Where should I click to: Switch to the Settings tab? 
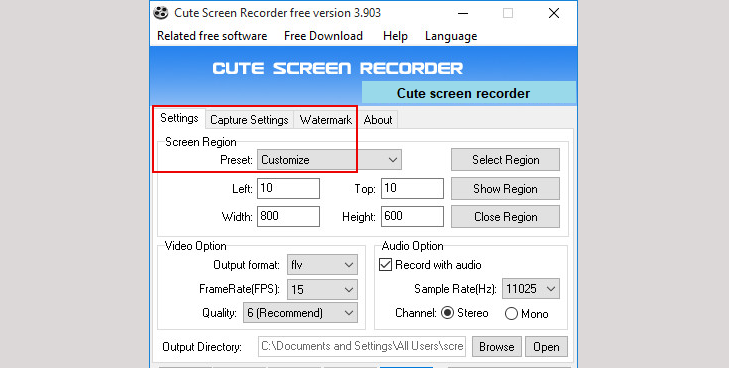coord(179,118)
